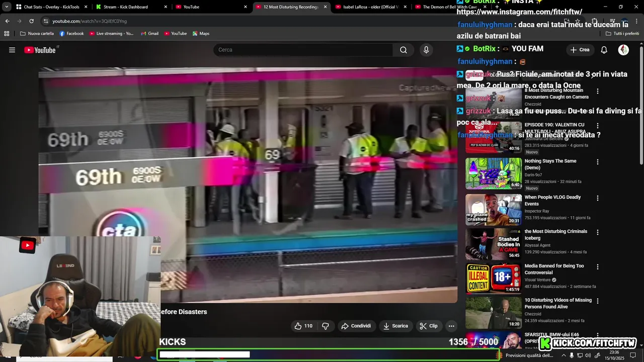Open Nothing Stays The Same thumbnail

(x=494, y=173)
